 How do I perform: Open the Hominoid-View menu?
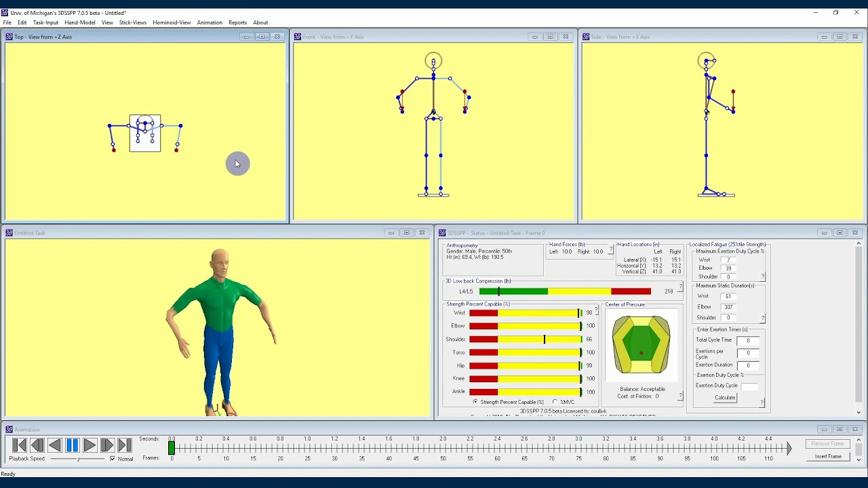[172, 22]
